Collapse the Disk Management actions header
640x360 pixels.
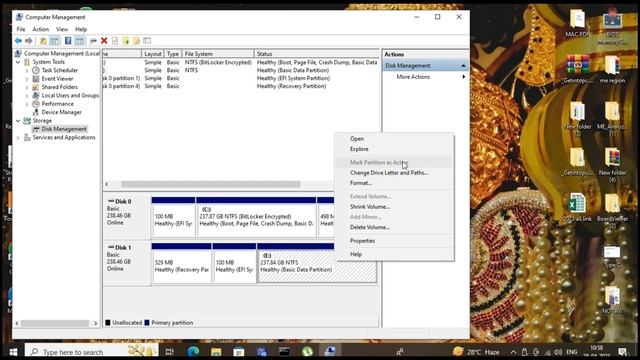coord(463,66)
